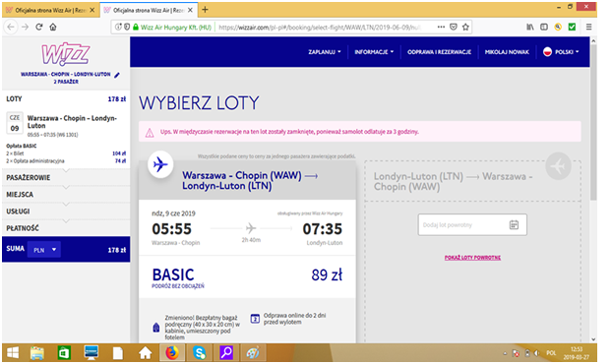Click the CZE 09 date badge
612x364 pixels.
[x=15, y=123]
